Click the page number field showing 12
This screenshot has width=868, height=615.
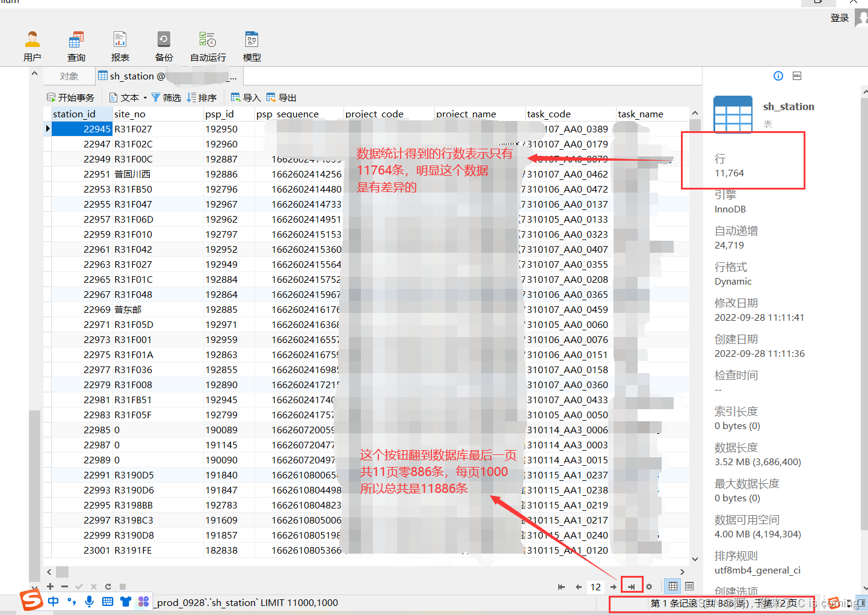(596, 587)
